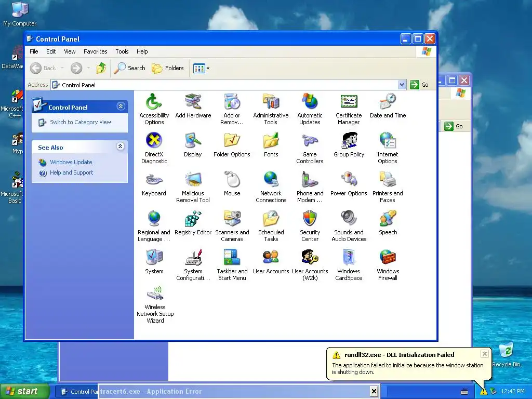Viewport: 532px width, 399px height.
Task: Open the Help menu
Action: (x=142, y=51)
